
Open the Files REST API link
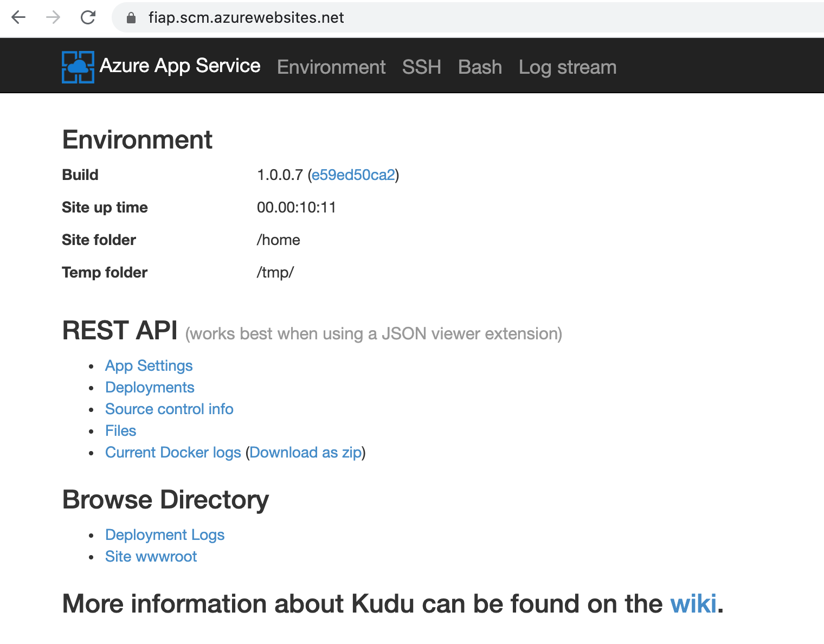[x=121, y=431]
